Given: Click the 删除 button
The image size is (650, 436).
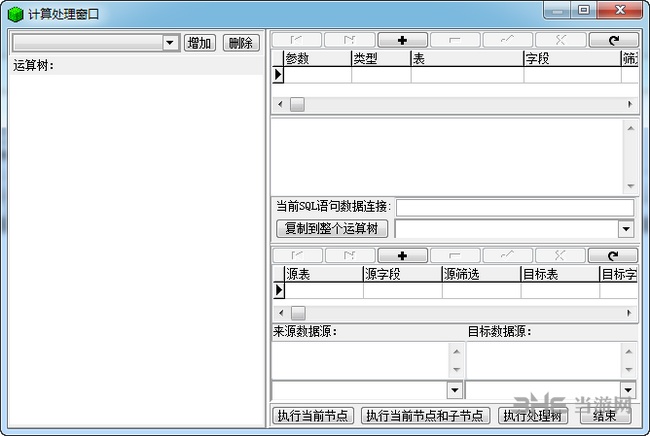Looking at the screenshot, I should click(x=241, y=43).
